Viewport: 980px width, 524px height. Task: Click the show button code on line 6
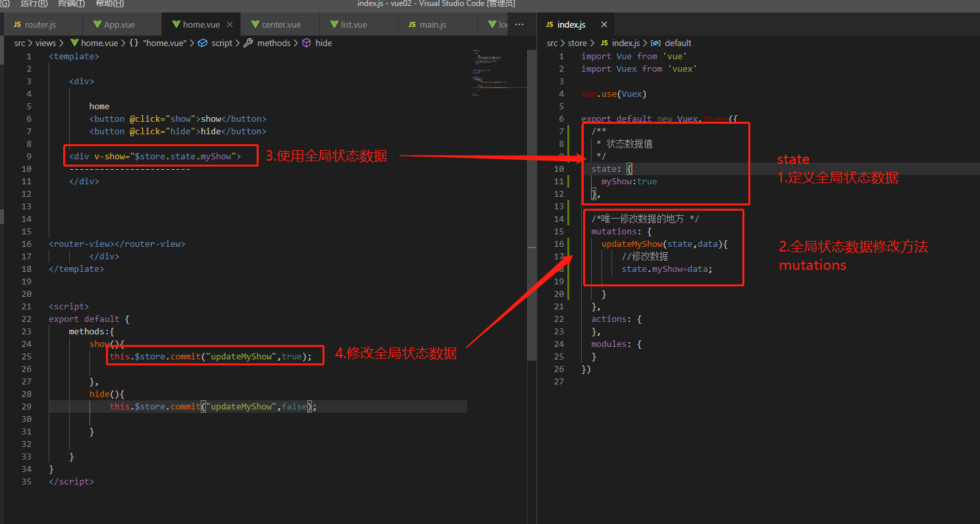pyautogui.click(x=178, y=118)
